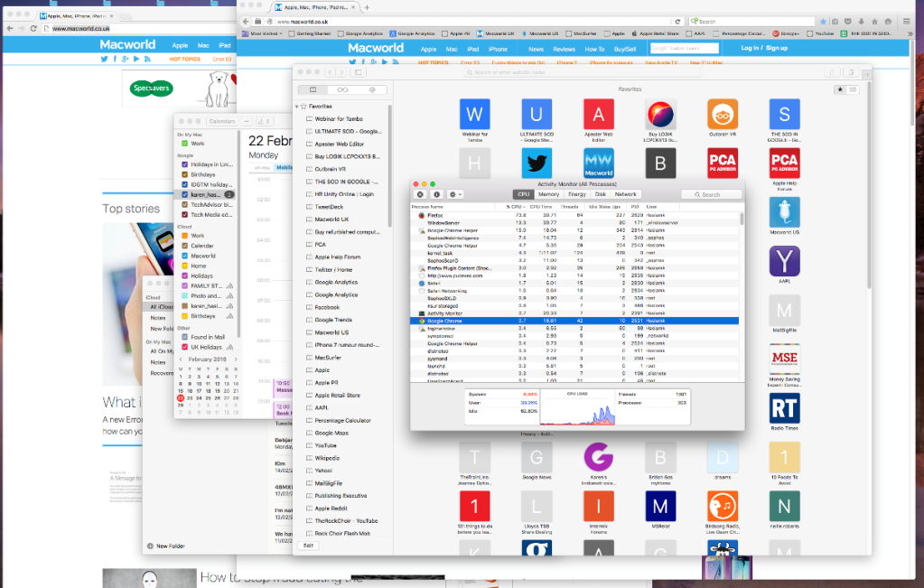Image resolution: width=924 pixels, height=588 pixels.
Task: Show bookmarks tab in Safari sidebar
Action: [313, 89]
